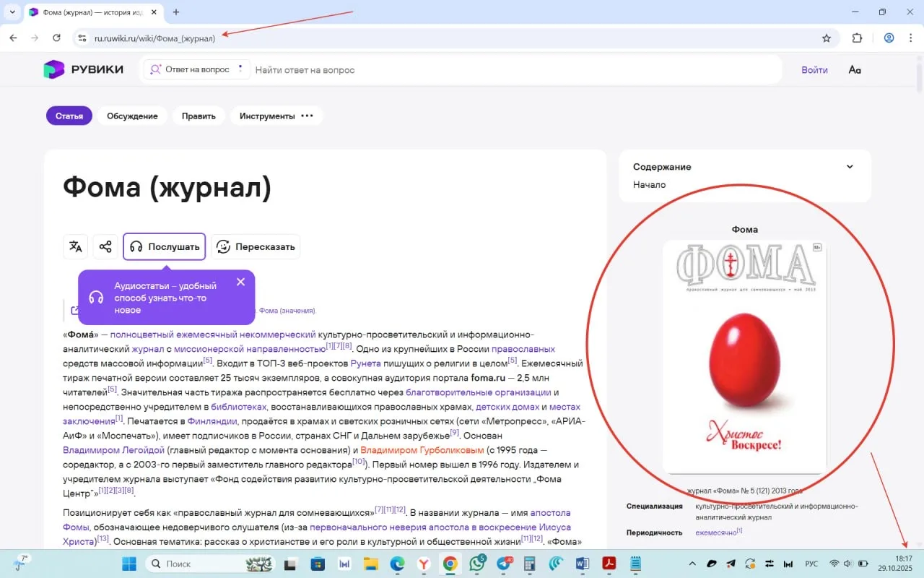
Task: Open the font size Aa settings icon
Action: [855, 70]
